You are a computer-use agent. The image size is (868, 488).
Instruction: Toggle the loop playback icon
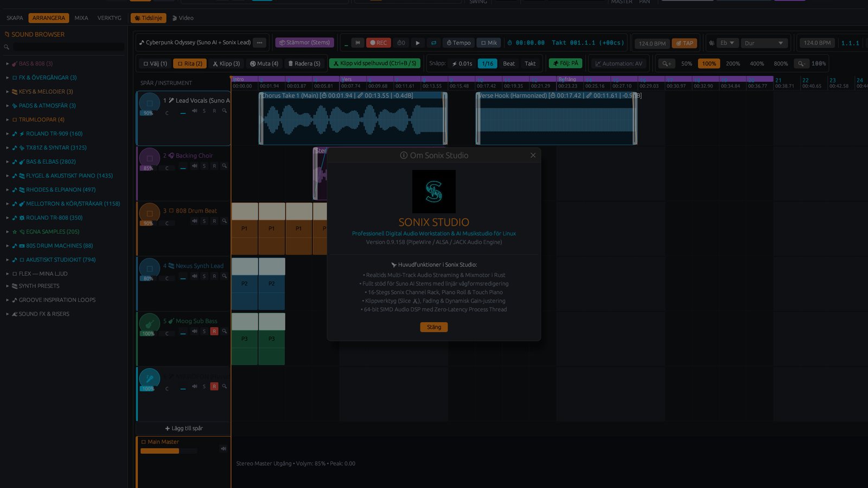[433, 43]
